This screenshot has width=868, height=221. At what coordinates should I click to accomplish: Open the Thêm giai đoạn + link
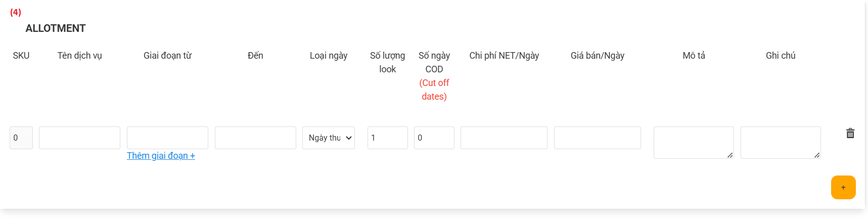(161, 156)
